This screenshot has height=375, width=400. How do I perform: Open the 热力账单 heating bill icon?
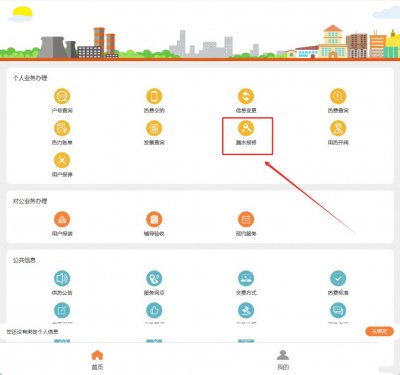click(x=62, y=128)
